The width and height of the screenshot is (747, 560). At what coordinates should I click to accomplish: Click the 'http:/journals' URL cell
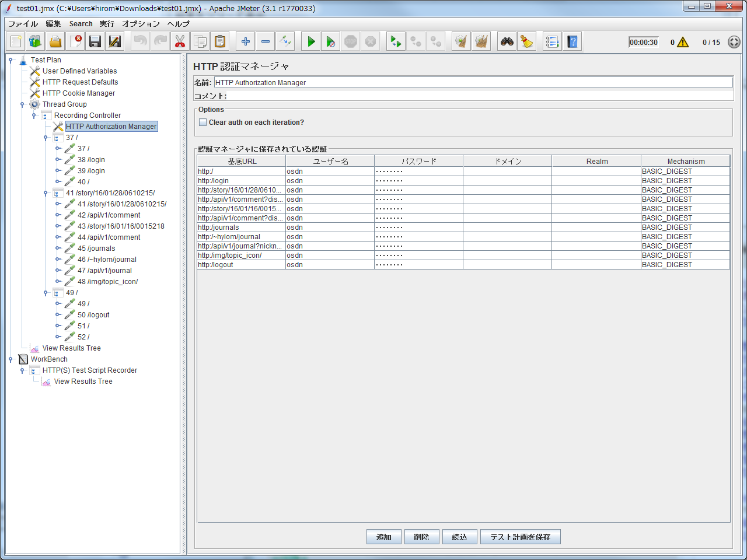point(242,228)
